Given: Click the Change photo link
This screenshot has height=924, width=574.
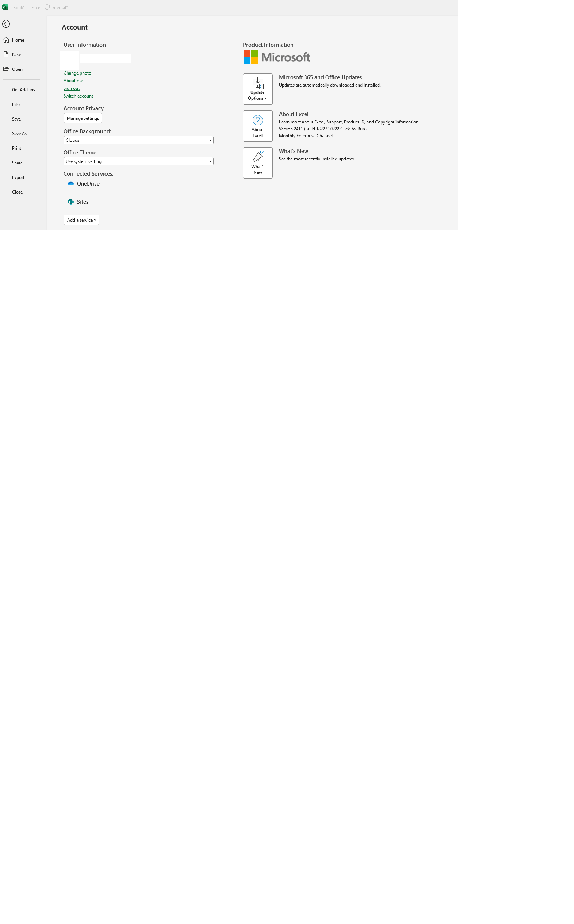Looking at the screenshot, I should coord(77,73).
